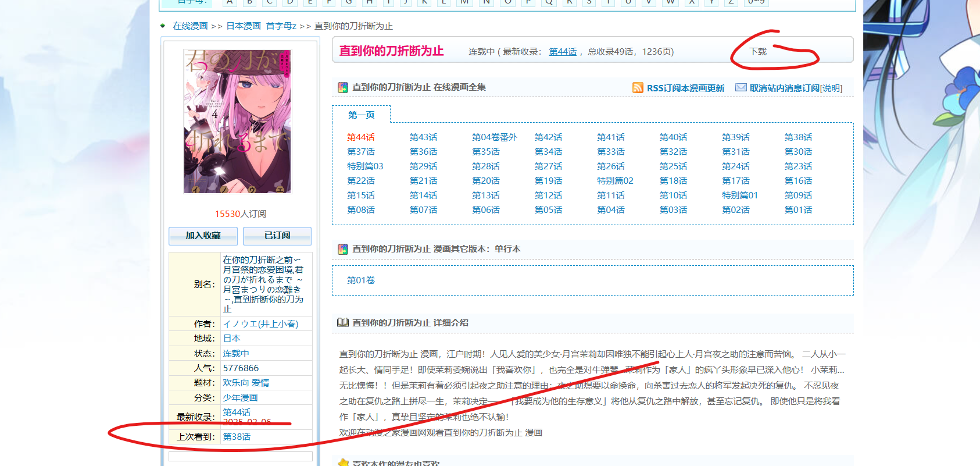The image size is (980, 466).
Task: Click author イノウエ(井上小春) link
Action: 260,324
